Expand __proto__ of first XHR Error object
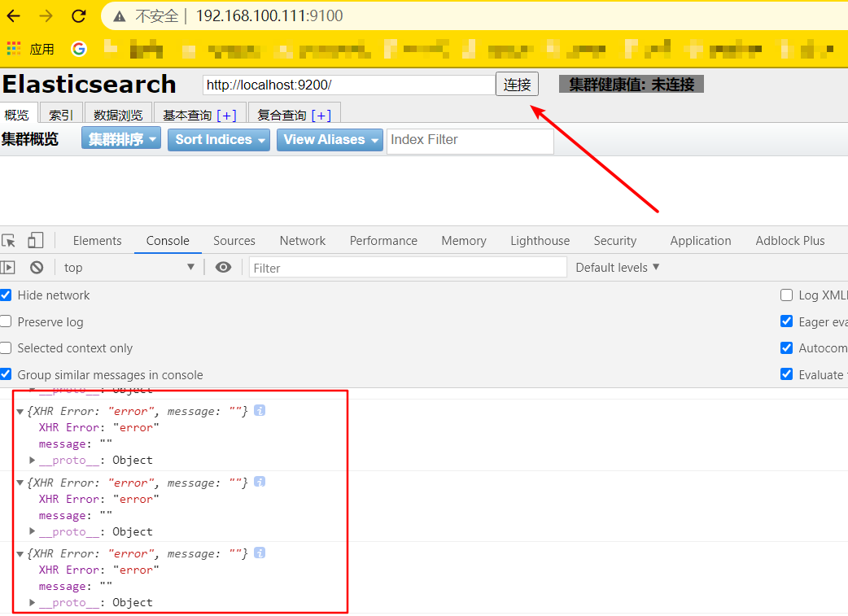The width and height of the screenshot is (848, 616). coord(32,461)
